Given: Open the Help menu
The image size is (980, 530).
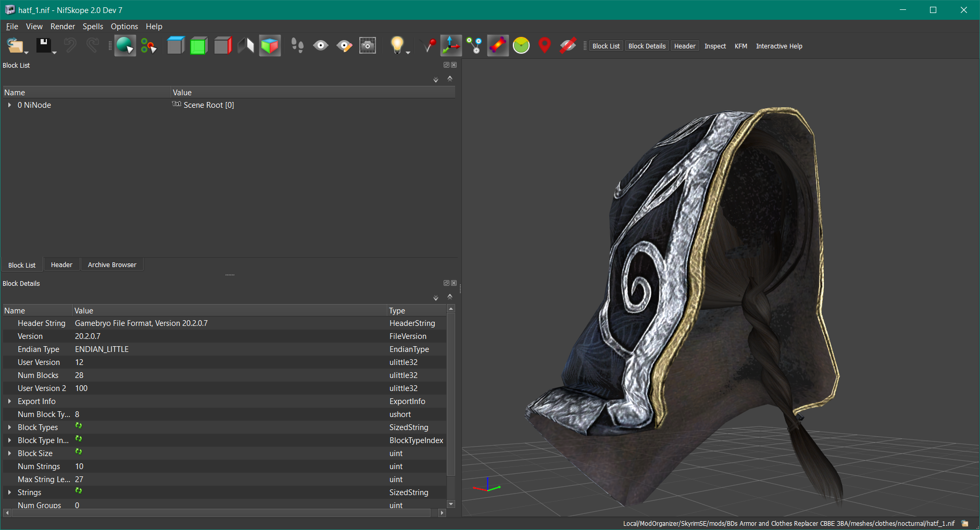Looking at the screenshot, I should [154, 27].
